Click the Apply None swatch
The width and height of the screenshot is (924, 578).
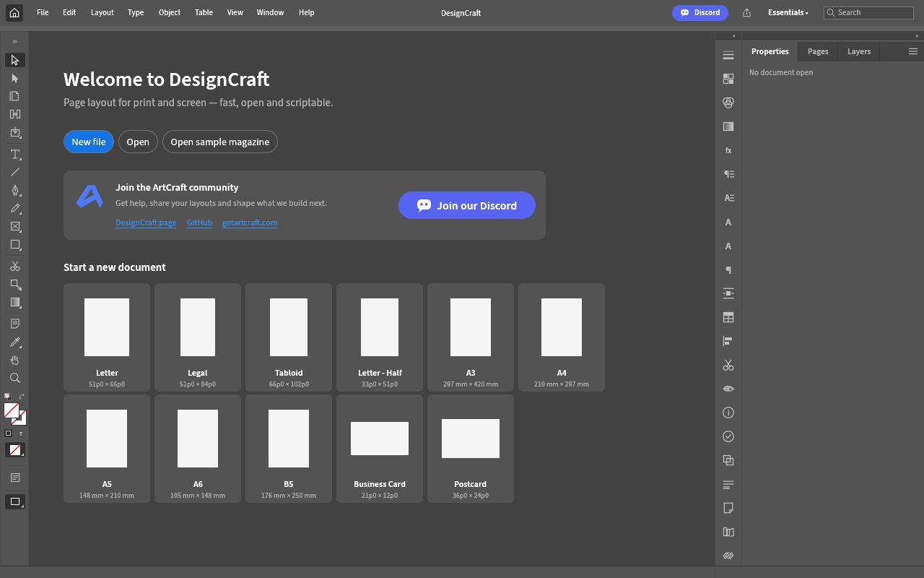click(14, 450)
